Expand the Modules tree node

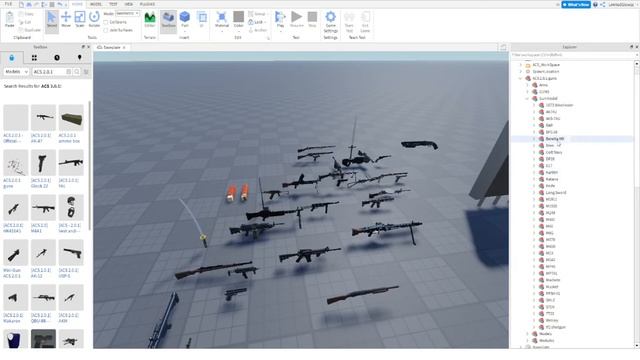click(x=527, y=340)
